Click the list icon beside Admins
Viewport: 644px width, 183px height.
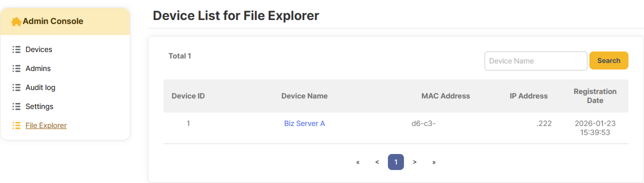pos(16,68)
